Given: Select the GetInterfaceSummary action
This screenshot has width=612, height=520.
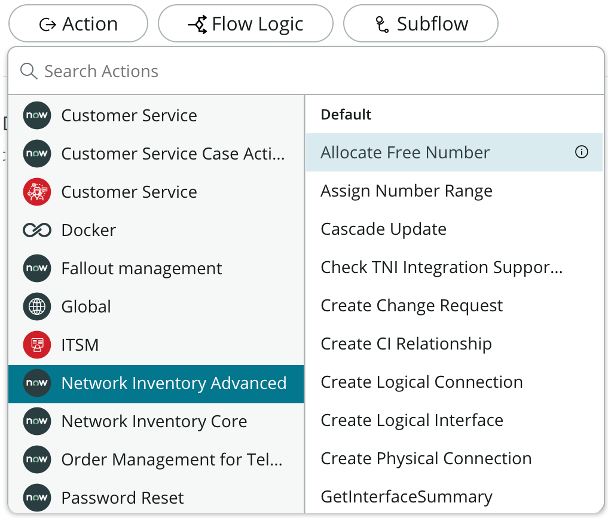Looking at the screenshot, I should 454,496.
